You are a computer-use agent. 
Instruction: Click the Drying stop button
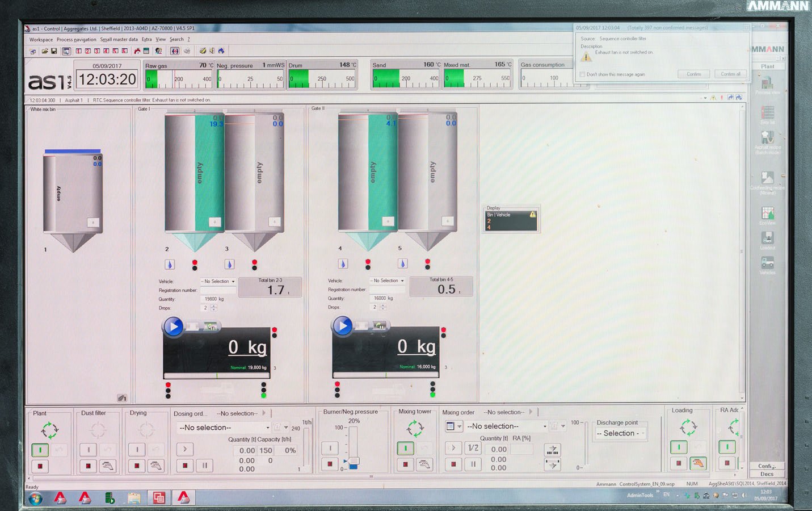coord(137,466)
